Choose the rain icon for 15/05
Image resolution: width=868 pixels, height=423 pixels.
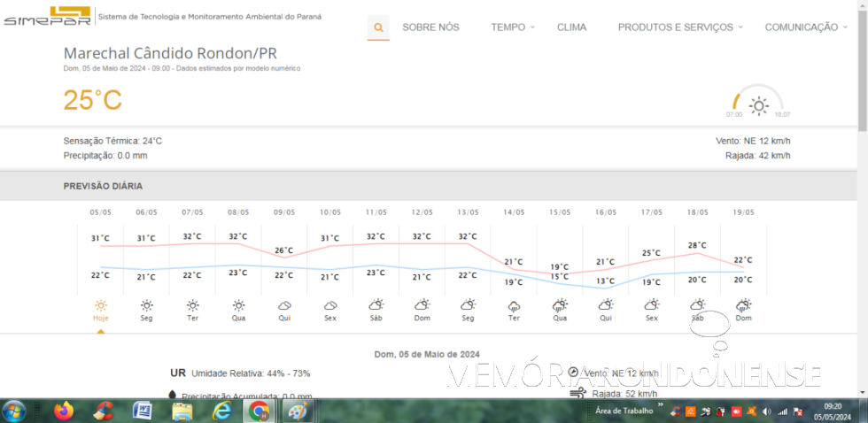[x=560, y=305]
